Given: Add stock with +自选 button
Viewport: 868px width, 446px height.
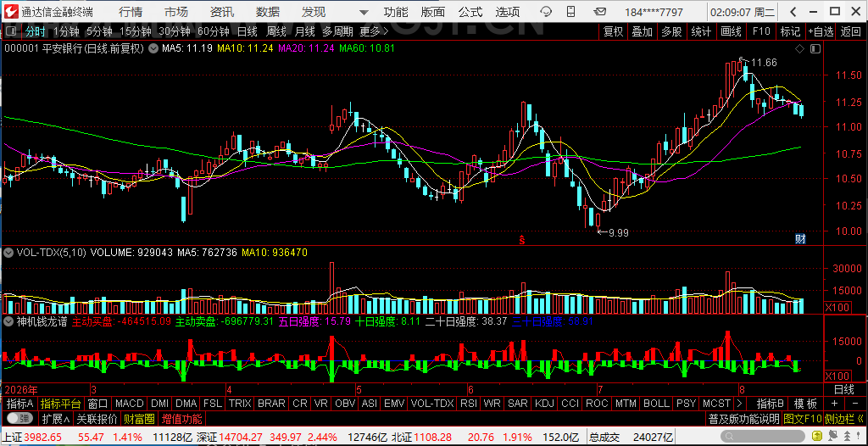Looking at the screenshot, I should tap(821, 32).
